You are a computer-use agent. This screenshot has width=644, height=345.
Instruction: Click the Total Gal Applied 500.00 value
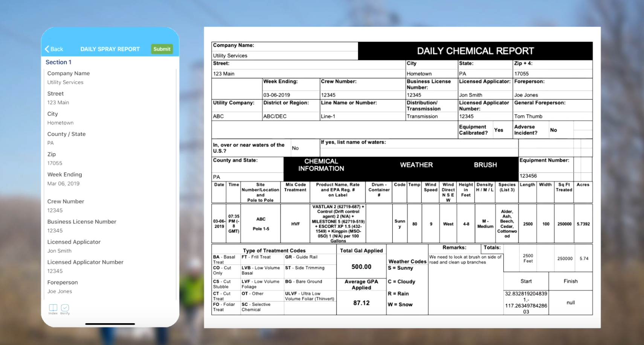[361, 267]
